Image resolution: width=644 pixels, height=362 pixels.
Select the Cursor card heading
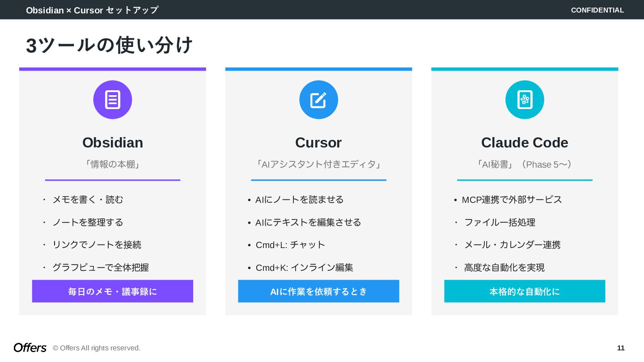pyautogui.click(x=318, y=143)
